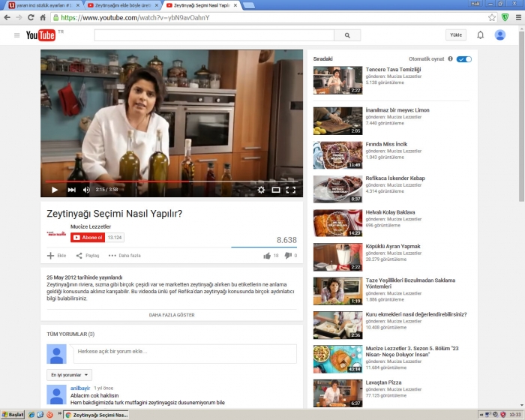Enter fullscreen in video player
The width and height of the screenshot is (525, 420).
tap(291, 190)
